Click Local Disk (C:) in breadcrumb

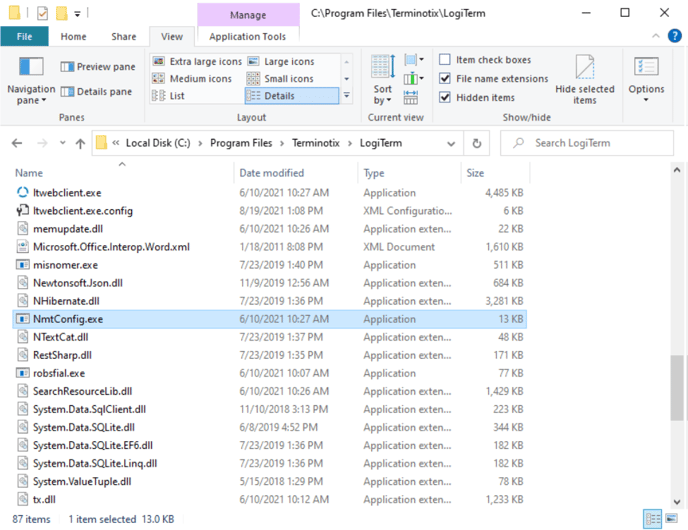pos(158,143)
